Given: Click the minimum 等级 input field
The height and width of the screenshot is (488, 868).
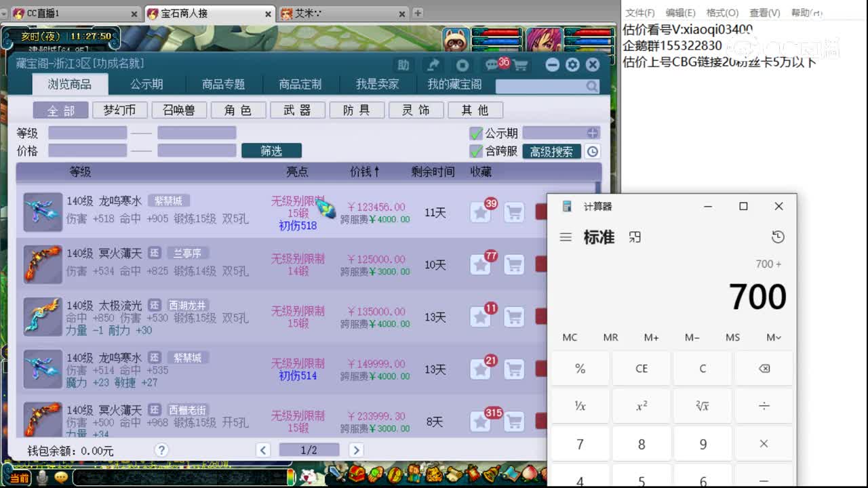Looking at the screenshot, I should (x=87, y=133).
